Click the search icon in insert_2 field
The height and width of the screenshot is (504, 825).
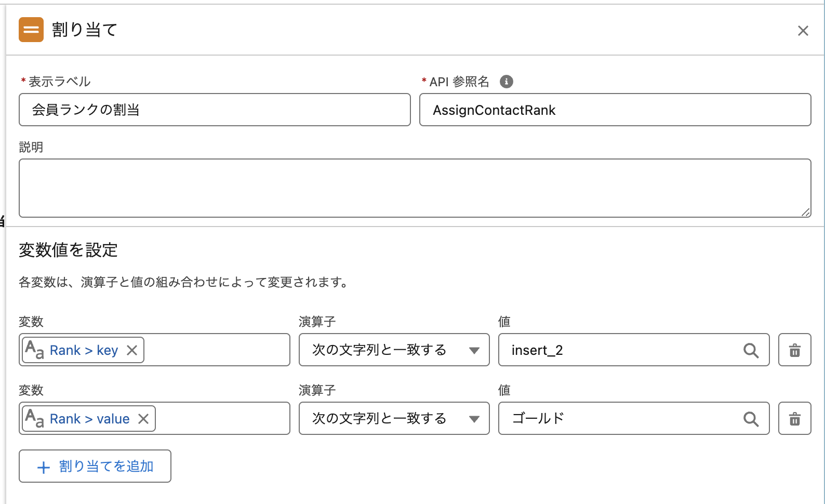pos(751,351)
